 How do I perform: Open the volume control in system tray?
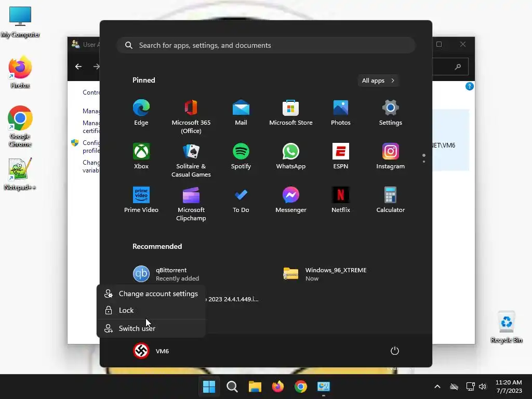(483, 387)
